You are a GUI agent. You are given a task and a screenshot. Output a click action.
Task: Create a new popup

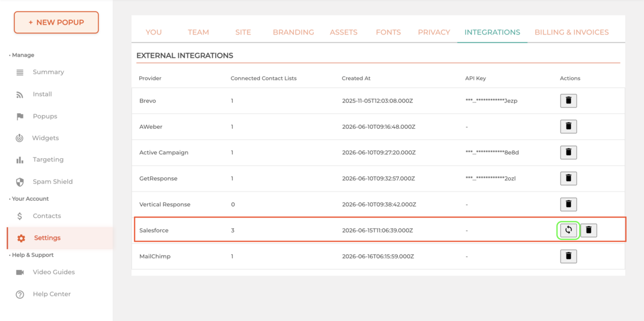(56, 22)
